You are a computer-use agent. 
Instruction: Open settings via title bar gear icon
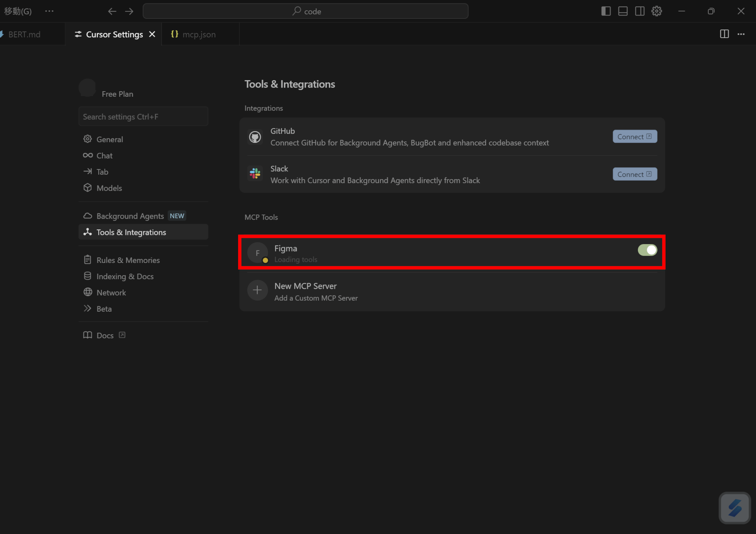[657, 11]
